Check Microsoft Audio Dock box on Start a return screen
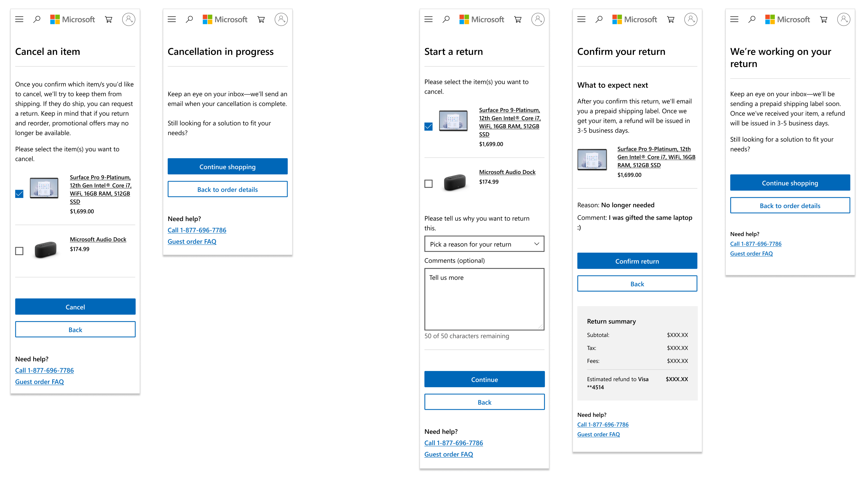 [428, 184]
